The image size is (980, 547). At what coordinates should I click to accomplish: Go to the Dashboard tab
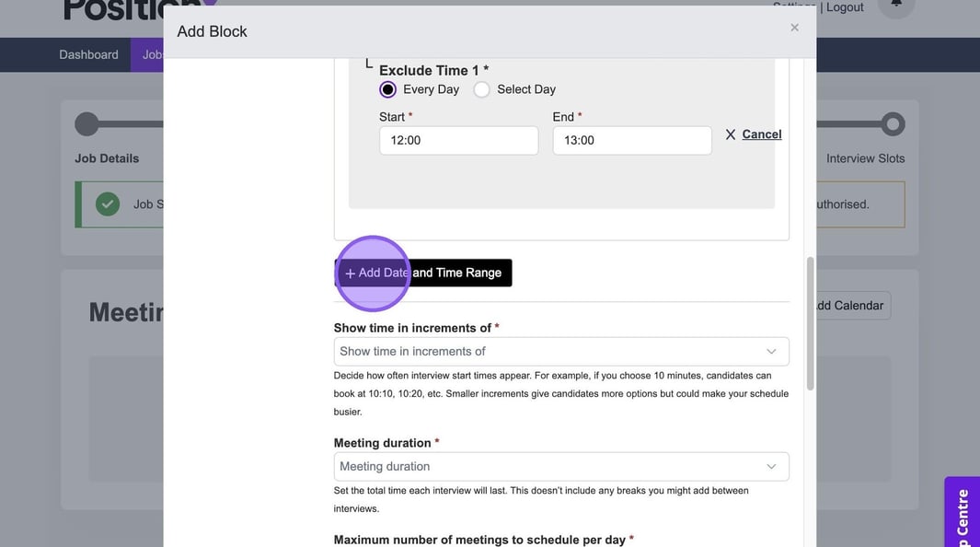[x=88, y=55]
